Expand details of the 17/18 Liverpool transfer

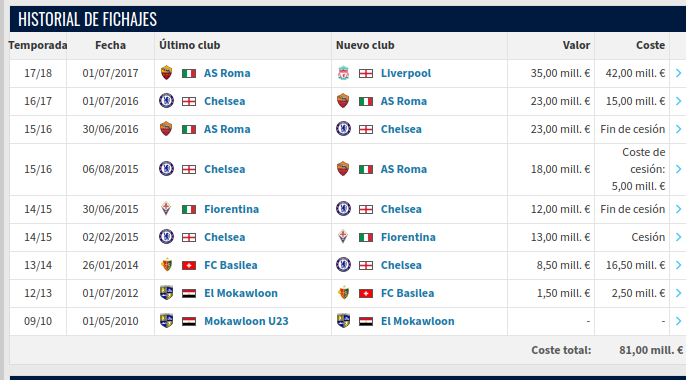point(678,73)
